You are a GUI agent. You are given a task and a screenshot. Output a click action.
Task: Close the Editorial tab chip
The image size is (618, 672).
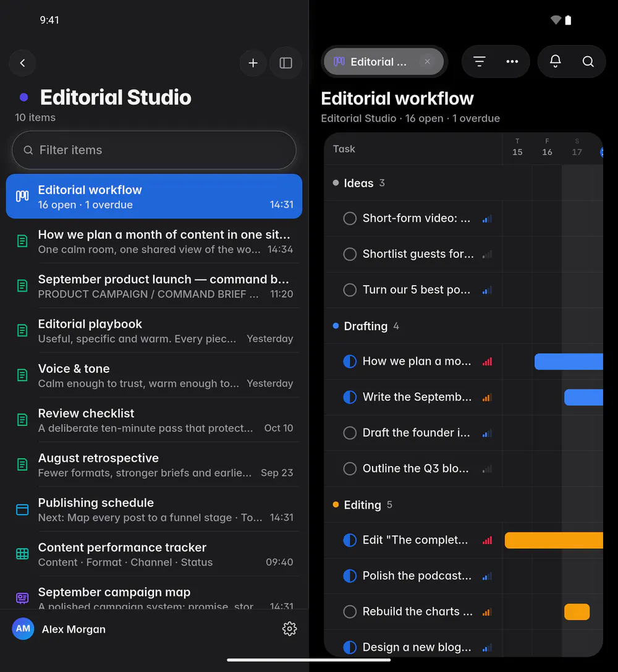coord(427,62)
